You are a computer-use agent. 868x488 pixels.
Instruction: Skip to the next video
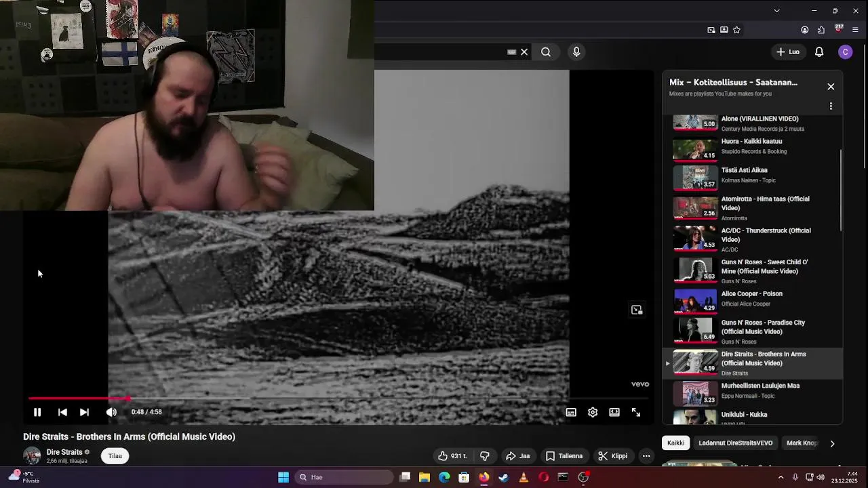tap(84, 412)
